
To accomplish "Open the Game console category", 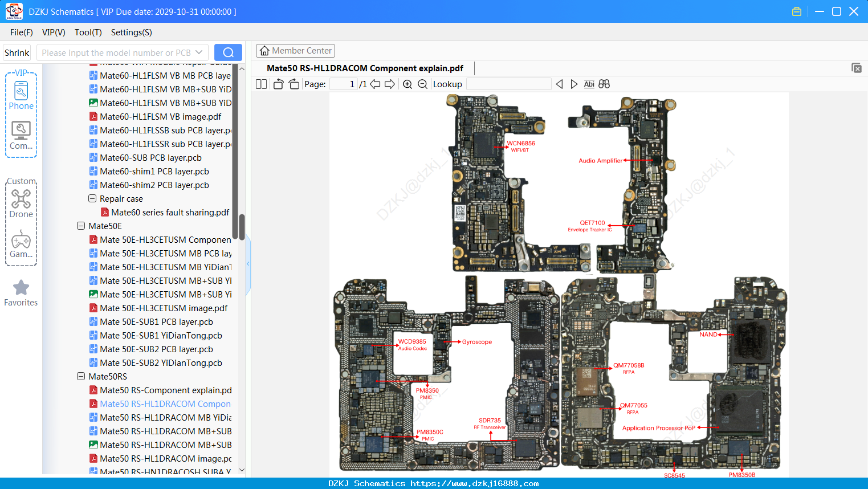I will pyautogui.click(x=21, y=244).
